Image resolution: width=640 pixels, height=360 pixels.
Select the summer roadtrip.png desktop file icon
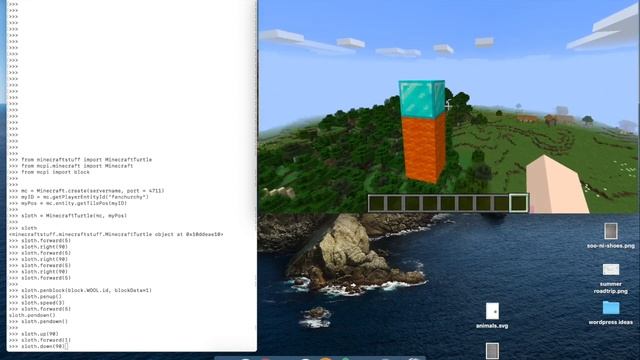coord(611,269)
